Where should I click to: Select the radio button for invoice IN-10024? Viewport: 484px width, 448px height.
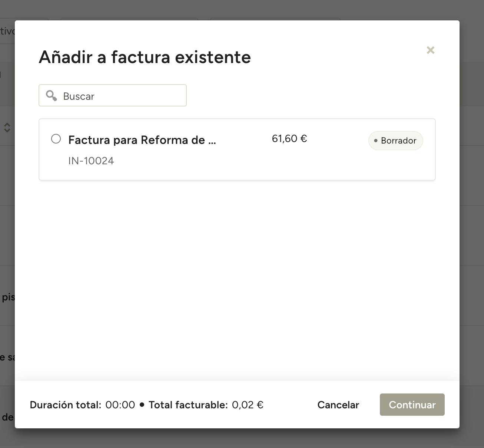point(56,139)
